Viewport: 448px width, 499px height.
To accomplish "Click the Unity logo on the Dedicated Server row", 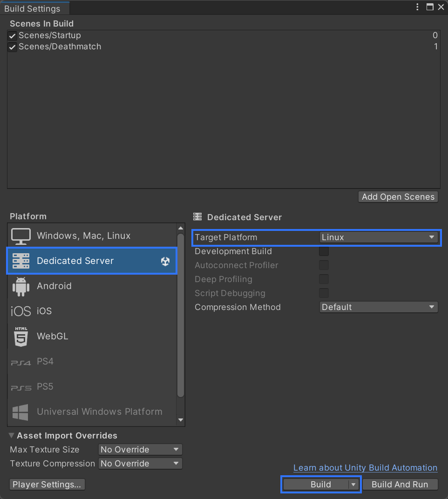I will click(165, 261).
